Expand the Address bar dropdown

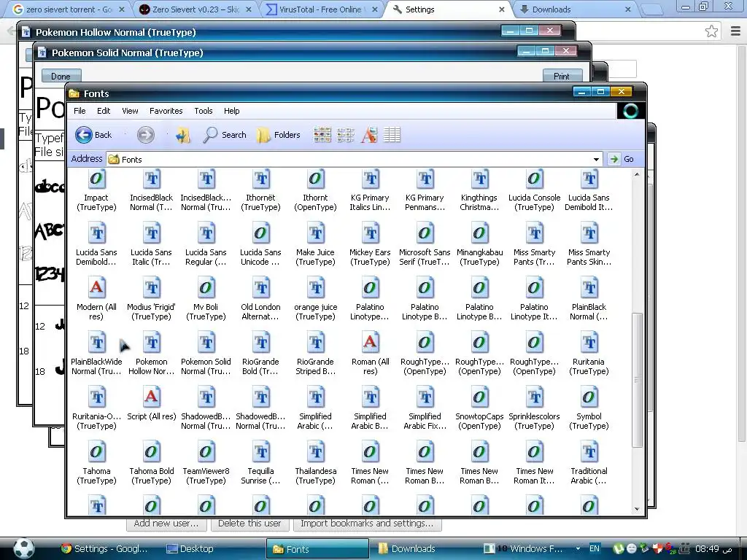(x=596, y=160)
